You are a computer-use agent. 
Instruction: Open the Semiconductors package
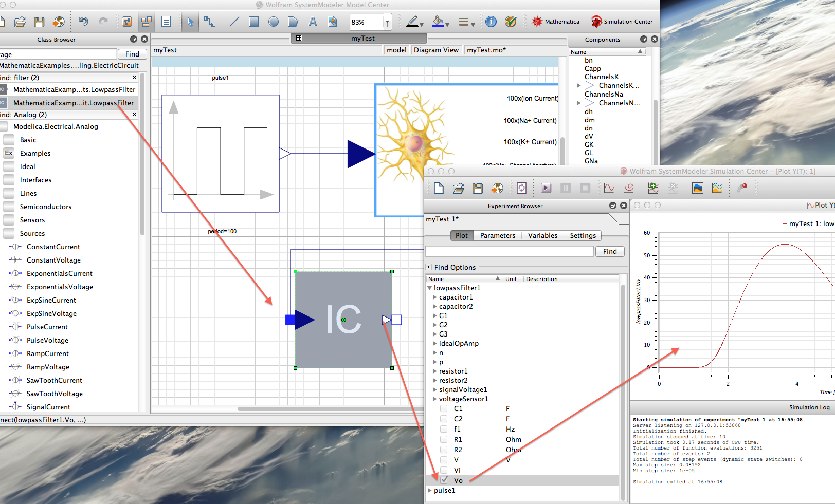(46, 207)
